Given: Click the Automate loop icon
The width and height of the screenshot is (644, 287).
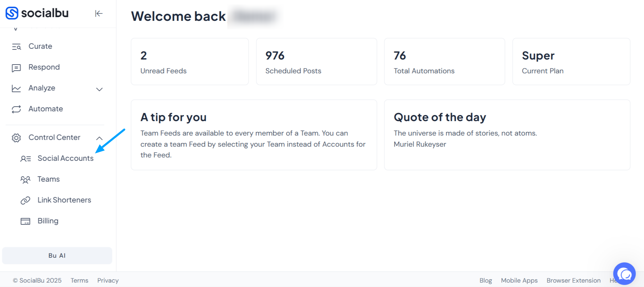Looking at the screenshot, I should pos(16,109).
